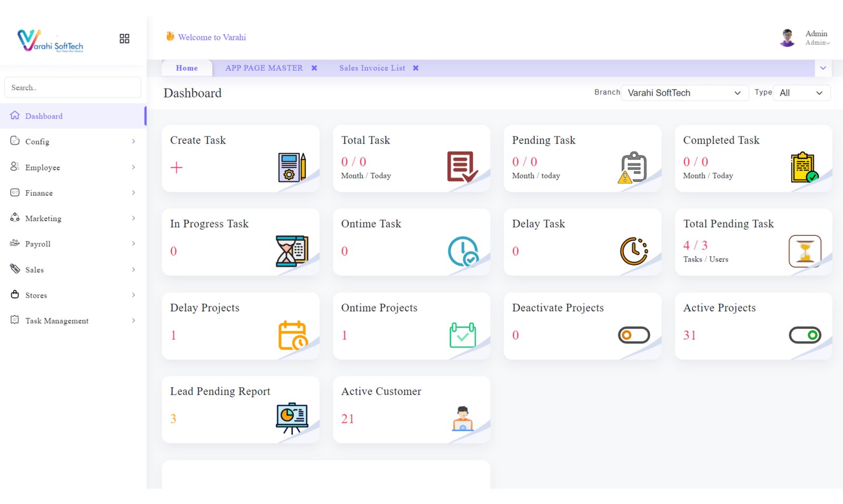This screenshot has height=504, width=843.
Task: Click the Welcome to Varahi link
Action: coord(212,37)
